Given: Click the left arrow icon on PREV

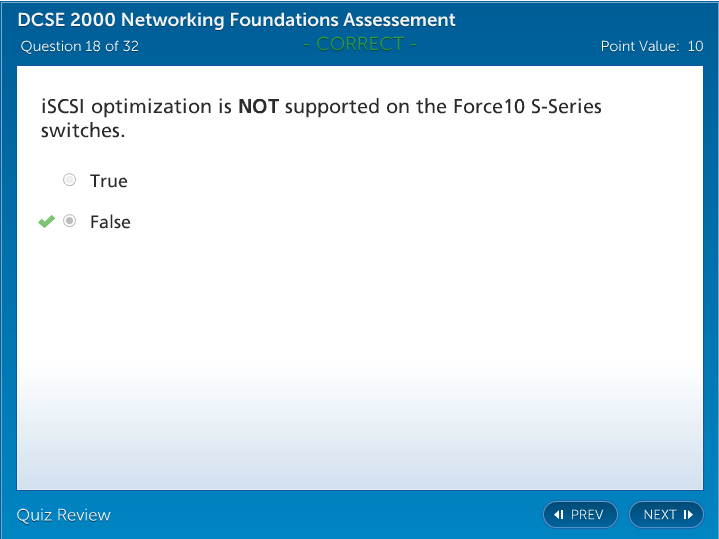Looking at the screenshot, I should 559,515.
